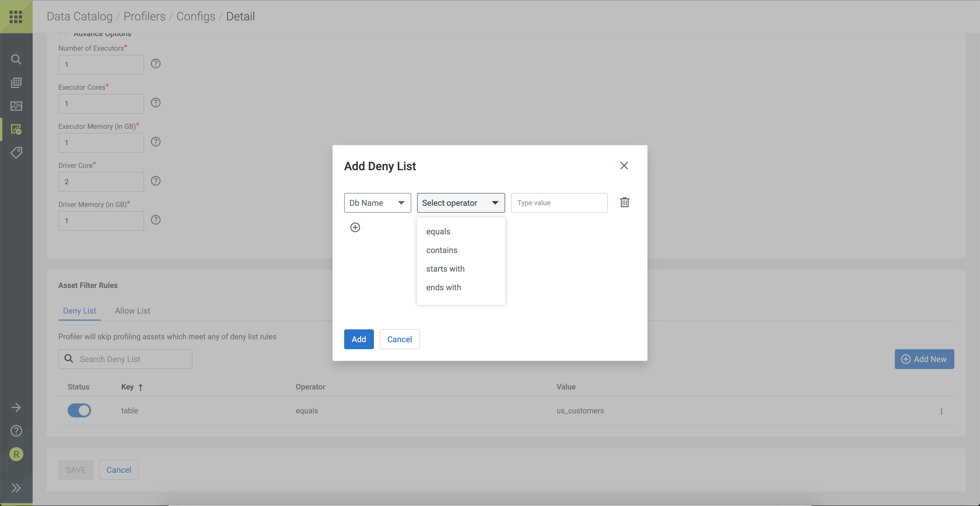
Task: Open the search icon in sidebar
Action: pyautogui.click(x=16, y=59)
